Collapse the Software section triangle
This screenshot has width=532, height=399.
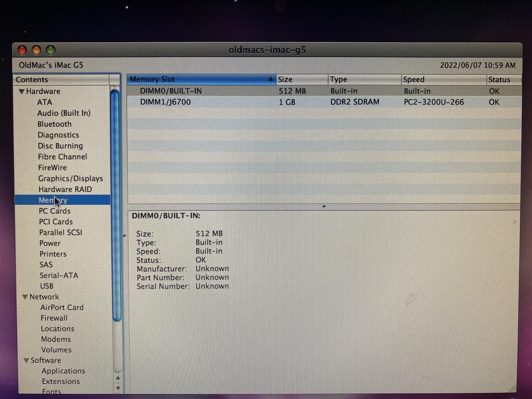[x=26, y=361]
